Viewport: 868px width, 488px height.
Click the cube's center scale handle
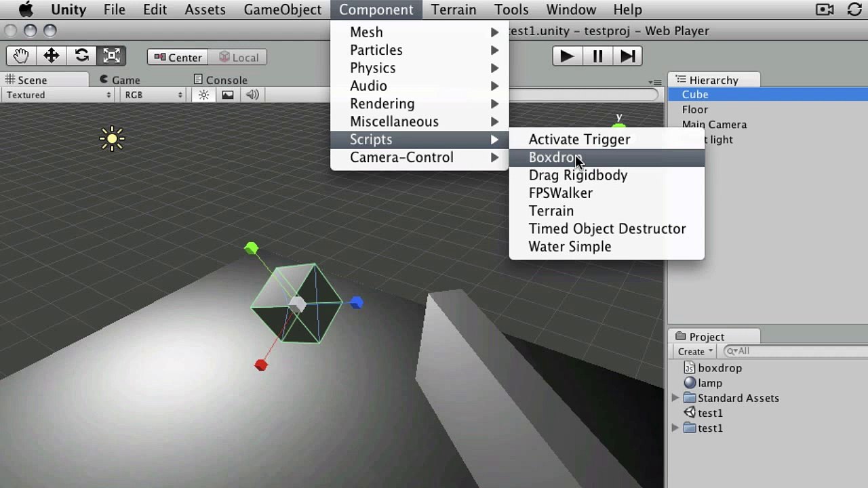(x=297, y=305)
